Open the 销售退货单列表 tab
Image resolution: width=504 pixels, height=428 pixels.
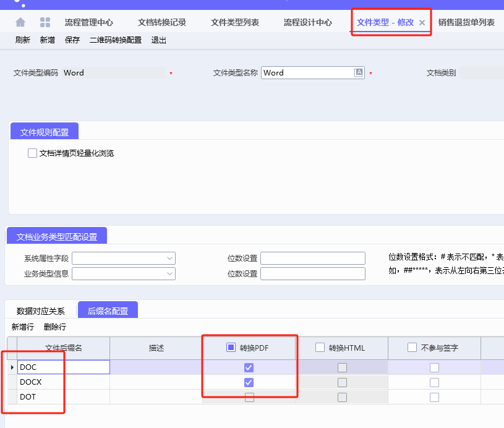[466, 21]
